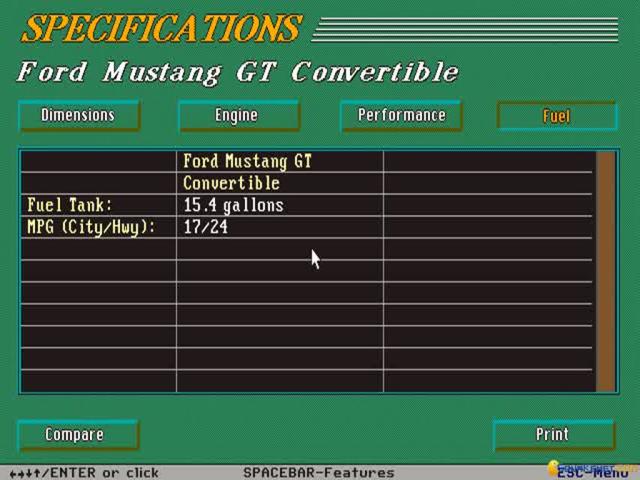Select the Fuel tab
This screenshot has height=480, width=640.
point(557,116)
